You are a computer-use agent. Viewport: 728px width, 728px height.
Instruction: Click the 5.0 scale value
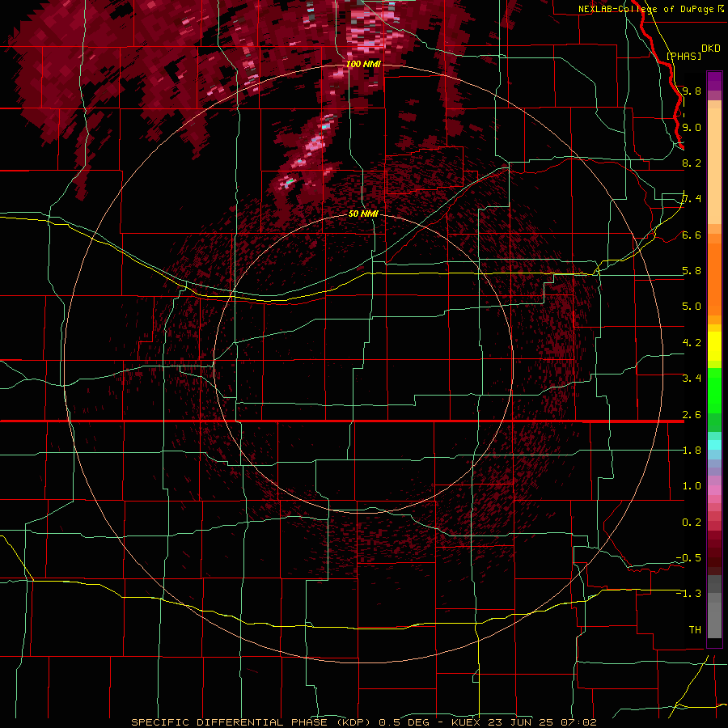[x=692, y=307]
